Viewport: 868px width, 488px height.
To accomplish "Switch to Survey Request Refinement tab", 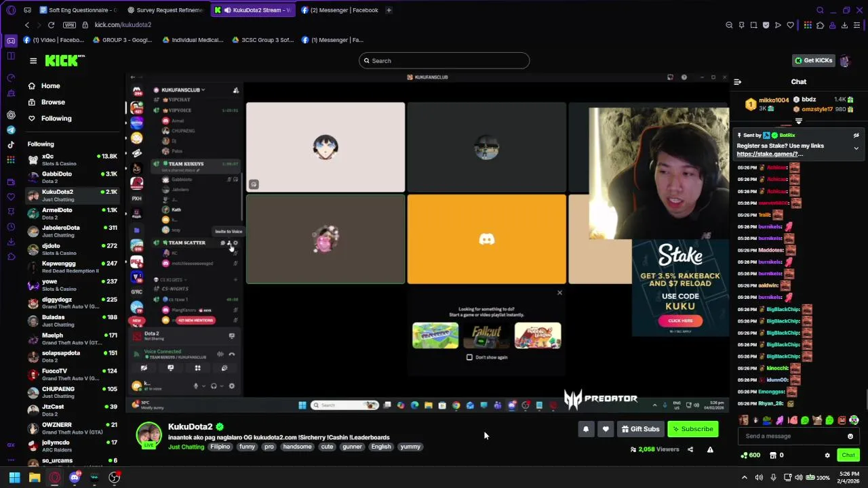I will [166, 10].
